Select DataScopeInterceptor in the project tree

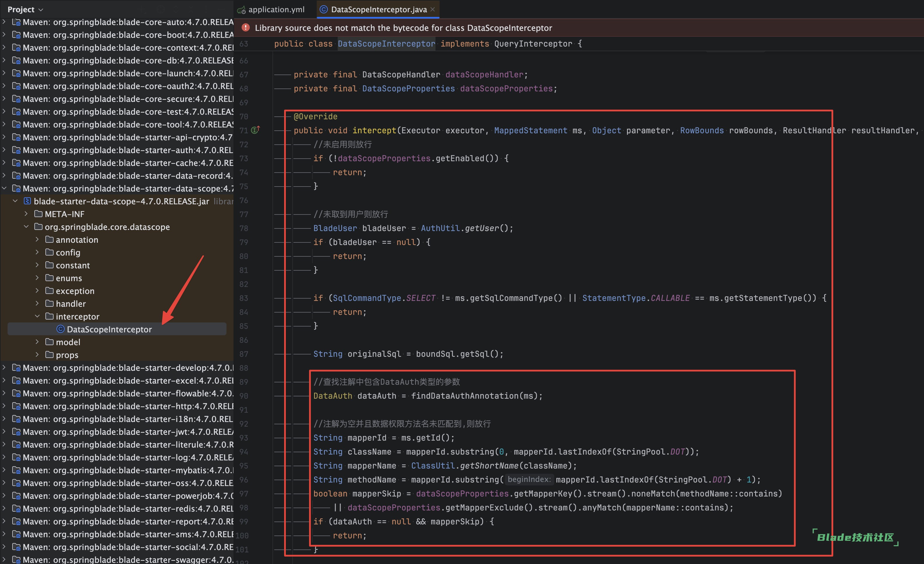point(109,329)
